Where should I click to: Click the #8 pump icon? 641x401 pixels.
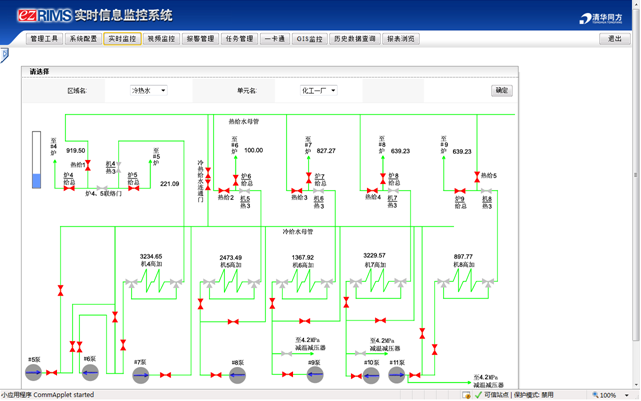click(237, 375)
